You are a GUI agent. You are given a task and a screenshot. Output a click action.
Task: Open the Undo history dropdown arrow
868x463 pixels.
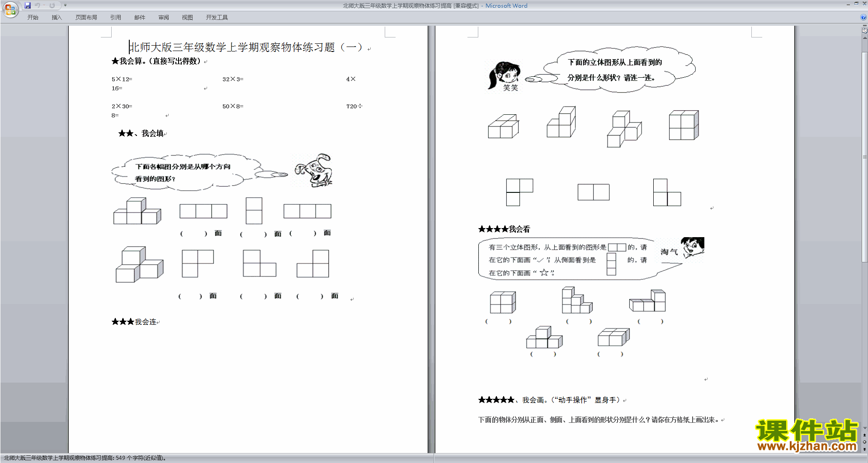(x=44, y=5)
